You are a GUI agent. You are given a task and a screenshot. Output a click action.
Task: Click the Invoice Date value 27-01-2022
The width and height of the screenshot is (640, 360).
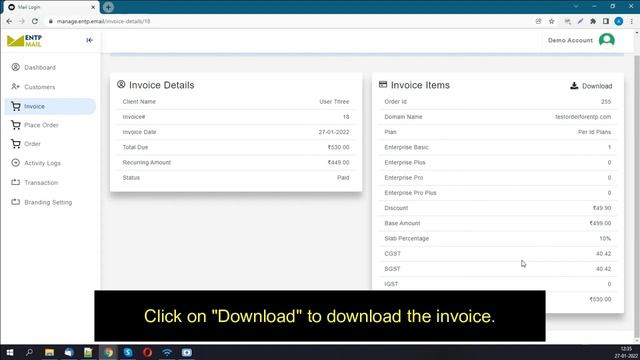(x=333, y=132)
